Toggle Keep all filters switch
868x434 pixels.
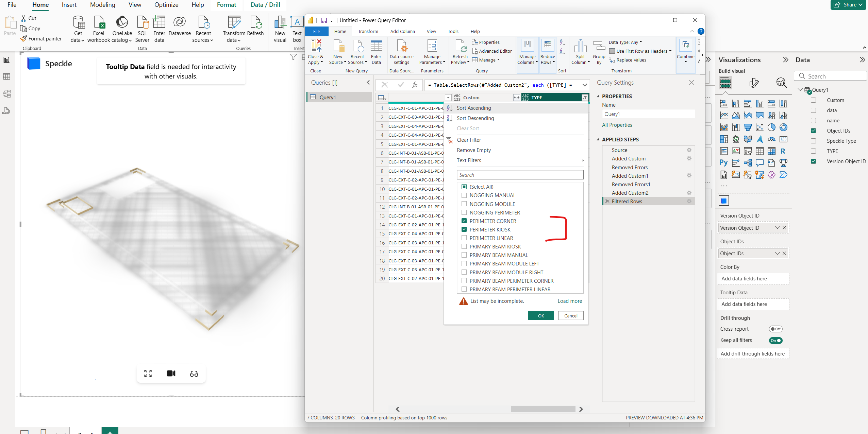775,340
